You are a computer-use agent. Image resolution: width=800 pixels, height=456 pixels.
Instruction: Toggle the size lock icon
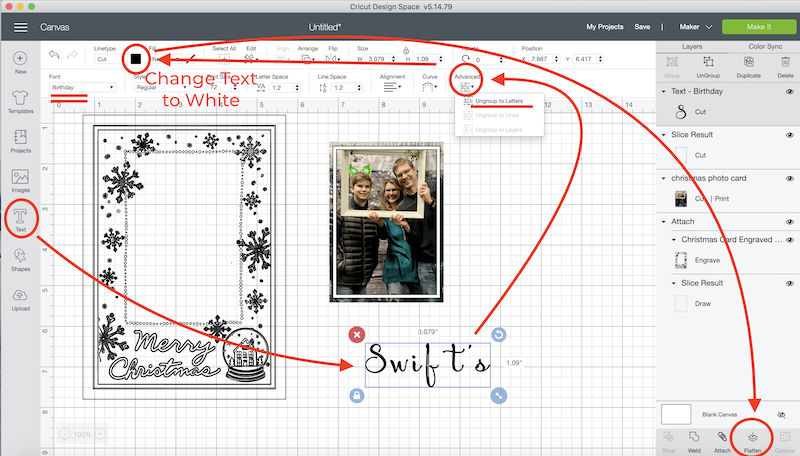(406, 50)
